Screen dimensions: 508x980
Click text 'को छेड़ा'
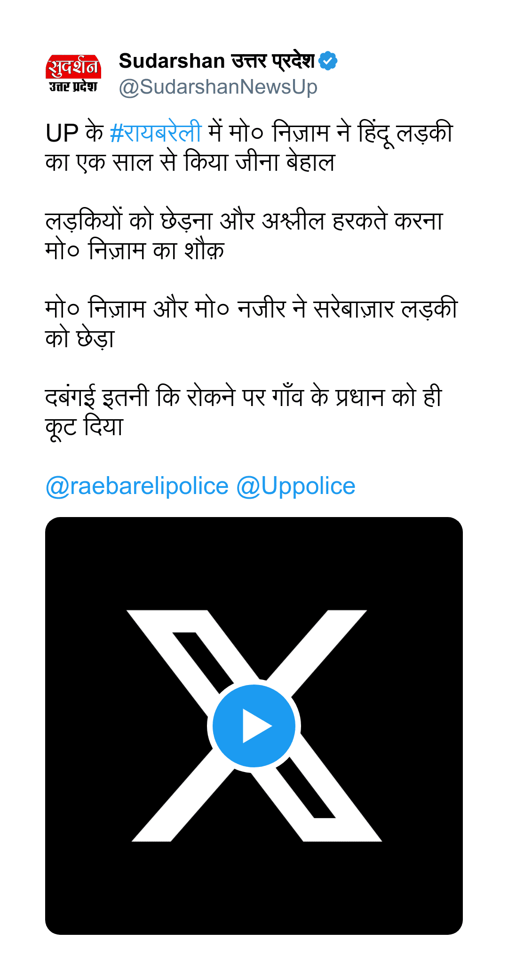pos(80,339)
